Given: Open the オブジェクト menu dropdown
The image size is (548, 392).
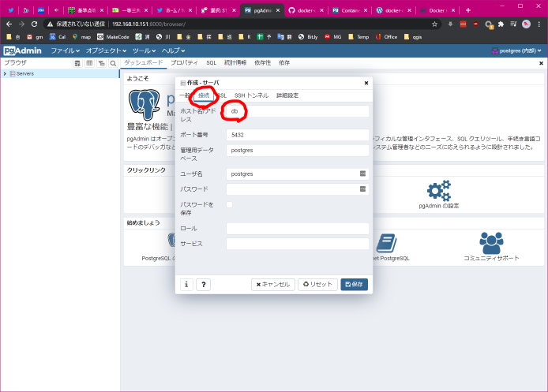Looking at the screenshot, I should point(107,50).
